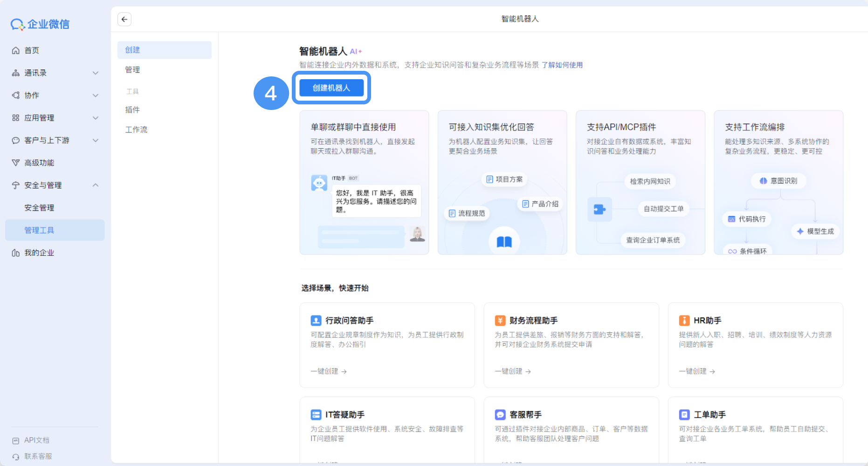Click 一键创建 under HR助手
This screenshot has height=466, width=868.
pyautogui.click(x=697, y=371)
